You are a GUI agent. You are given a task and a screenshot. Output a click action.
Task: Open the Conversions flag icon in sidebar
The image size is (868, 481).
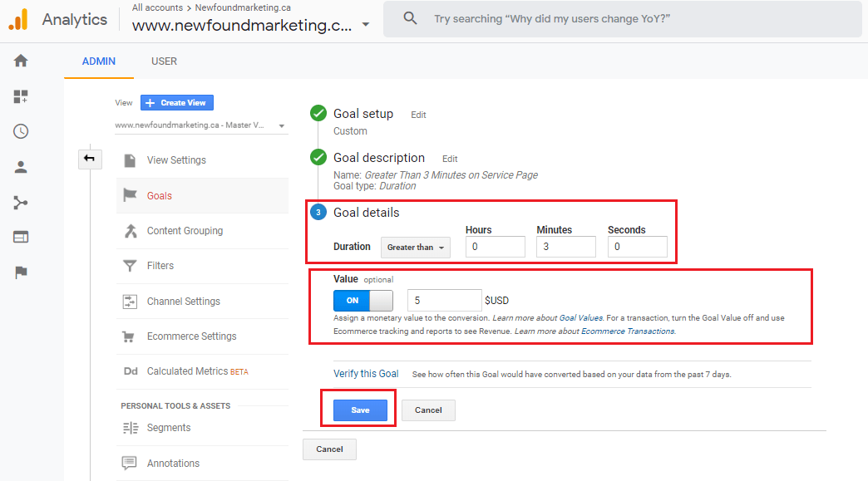pyautogui.click(x=21, y=272)
